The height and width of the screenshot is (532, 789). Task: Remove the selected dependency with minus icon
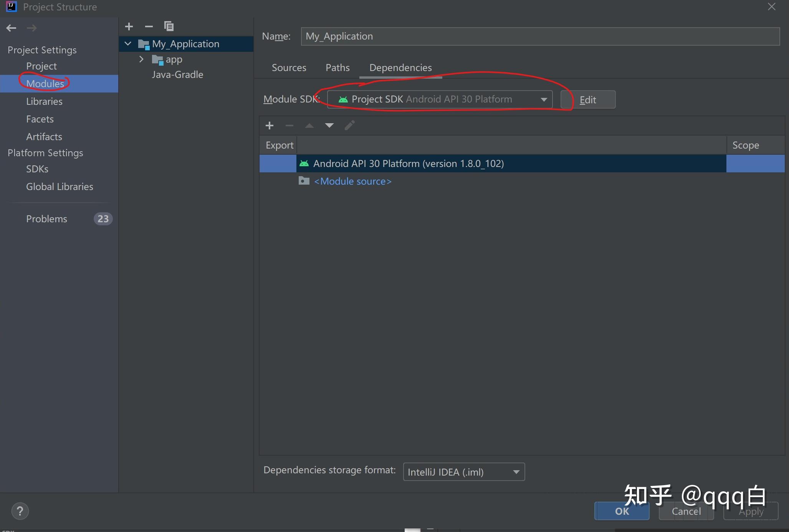[289, 125]
